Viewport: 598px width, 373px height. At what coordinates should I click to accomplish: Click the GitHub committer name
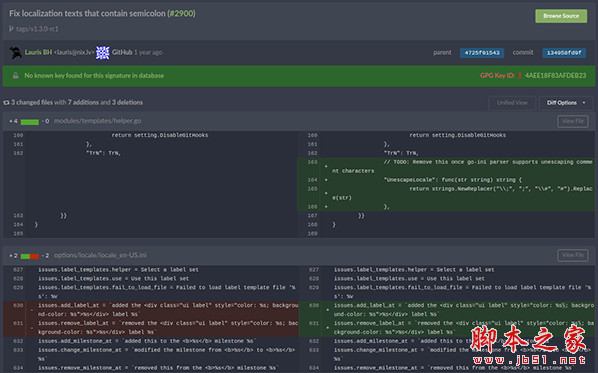point(122,52)
